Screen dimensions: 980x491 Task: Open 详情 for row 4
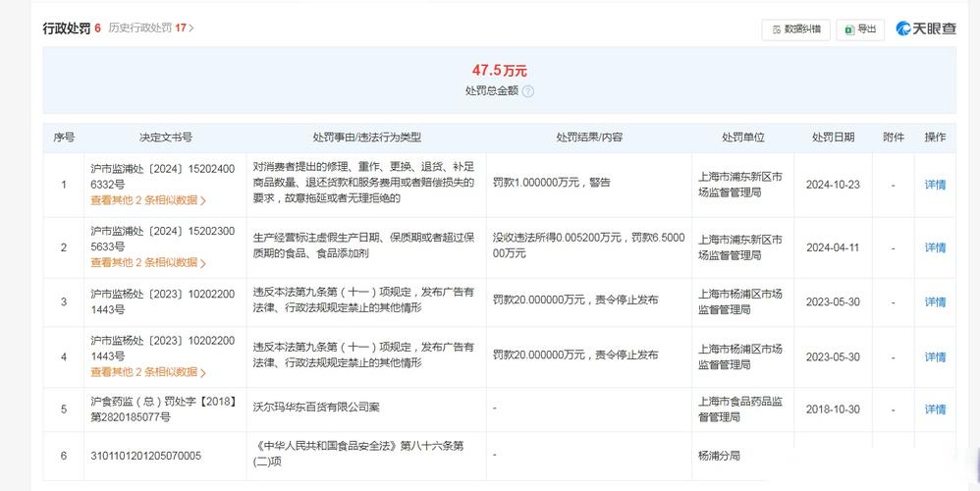click(935, 357)
